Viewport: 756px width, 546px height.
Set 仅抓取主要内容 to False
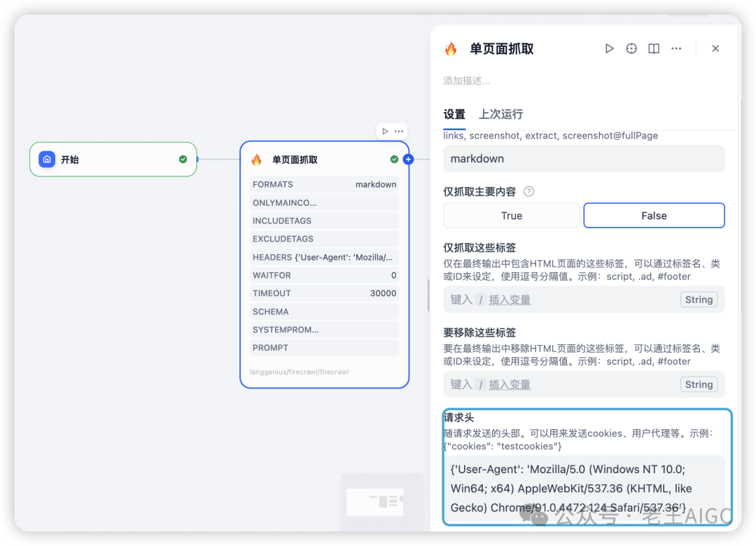pos(654,216)
